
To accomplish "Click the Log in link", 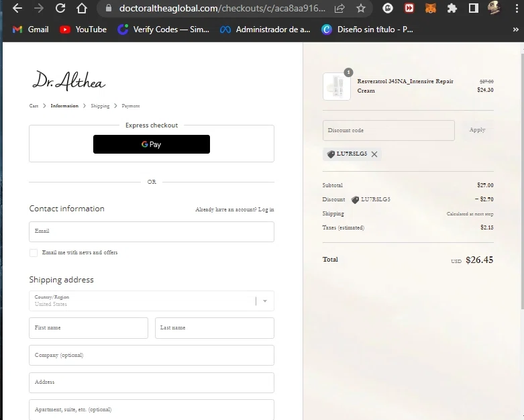I will pos(266,209).
